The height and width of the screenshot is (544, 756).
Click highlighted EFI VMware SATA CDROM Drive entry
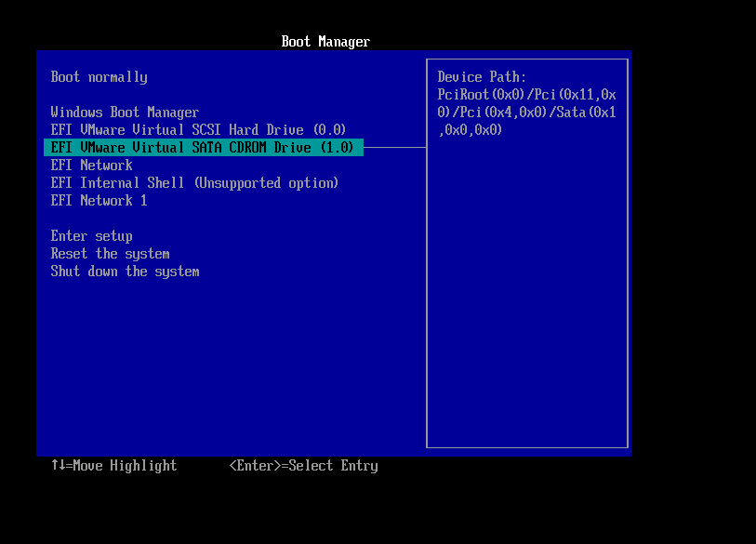[202, 148]
